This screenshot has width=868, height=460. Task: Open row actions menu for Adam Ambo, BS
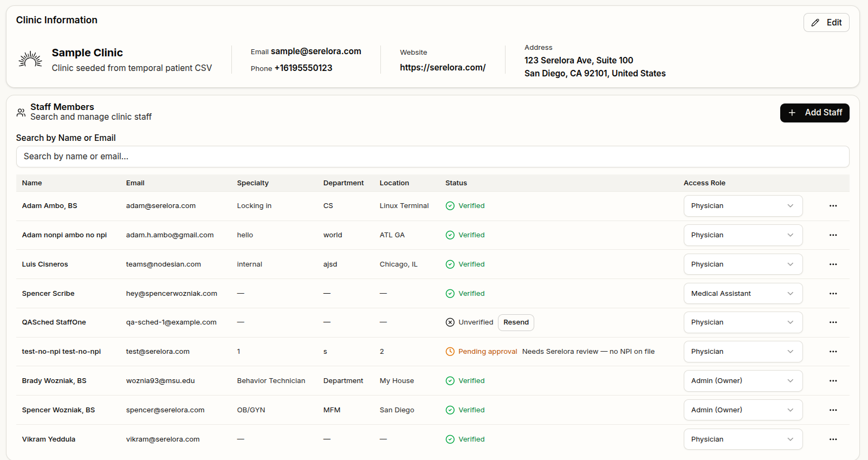tap(833, 206)
